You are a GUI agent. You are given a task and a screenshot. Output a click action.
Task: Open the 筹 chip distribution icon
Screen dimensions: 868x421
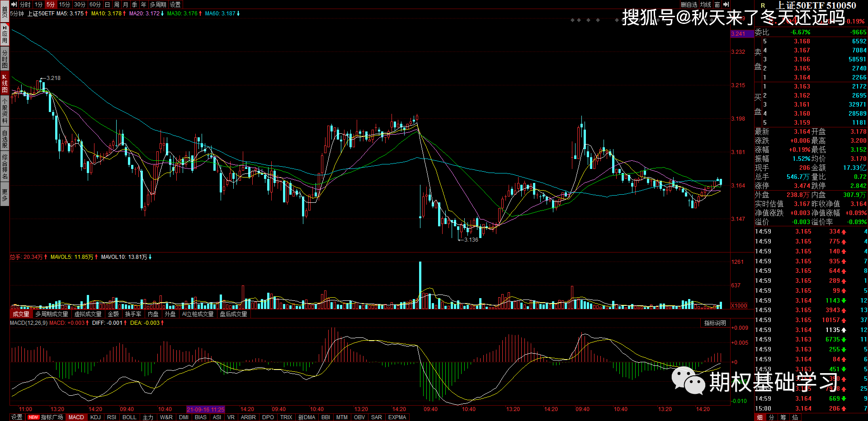tap(783, 417)
